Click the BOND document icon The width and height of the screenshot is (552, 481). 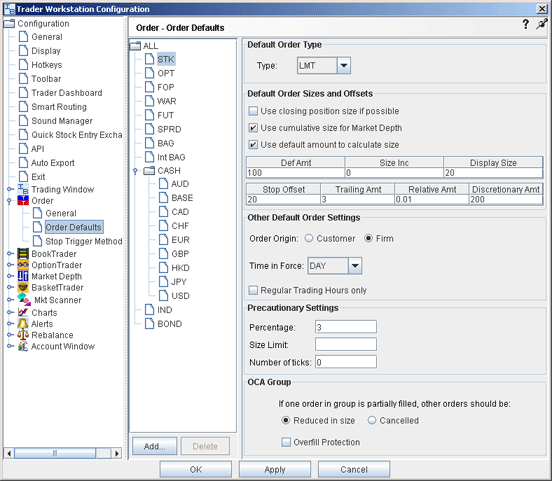pyautogui.click(x=150, y=323)
